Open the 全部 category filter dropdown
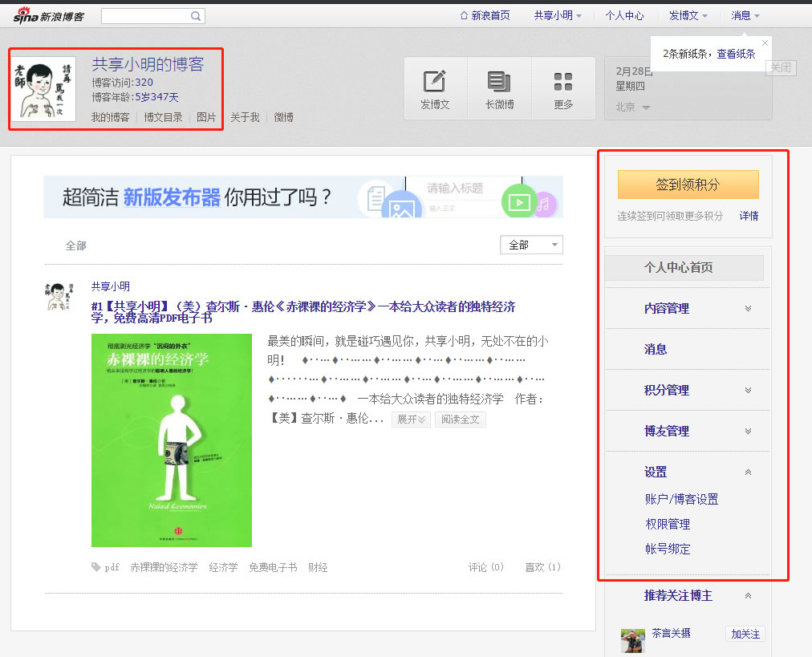The height and width of the screenshot is (657, 812). (531, 245)
